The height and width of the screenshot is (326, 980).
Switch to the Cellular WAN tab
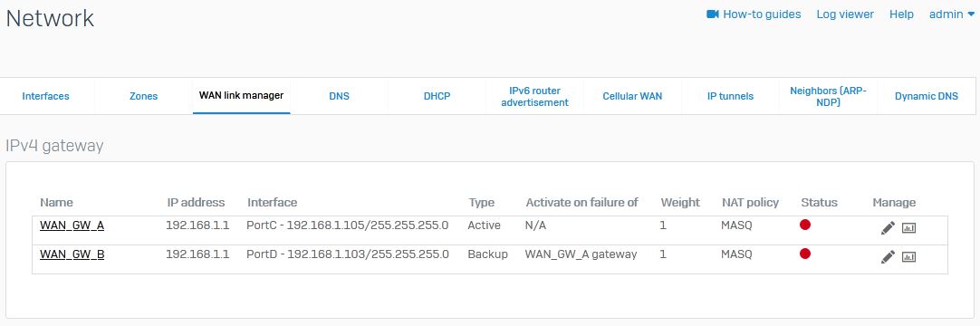click(x=632, y=96)
